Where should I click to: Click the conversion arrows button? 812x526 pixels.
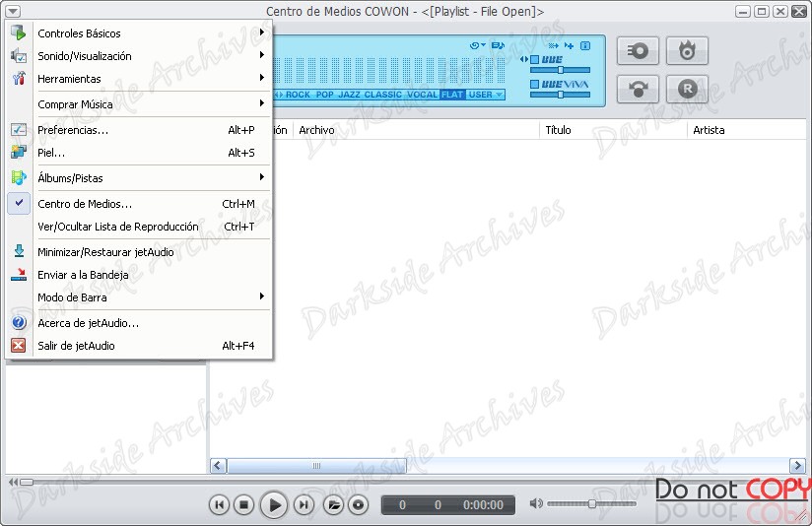[638, 89]
